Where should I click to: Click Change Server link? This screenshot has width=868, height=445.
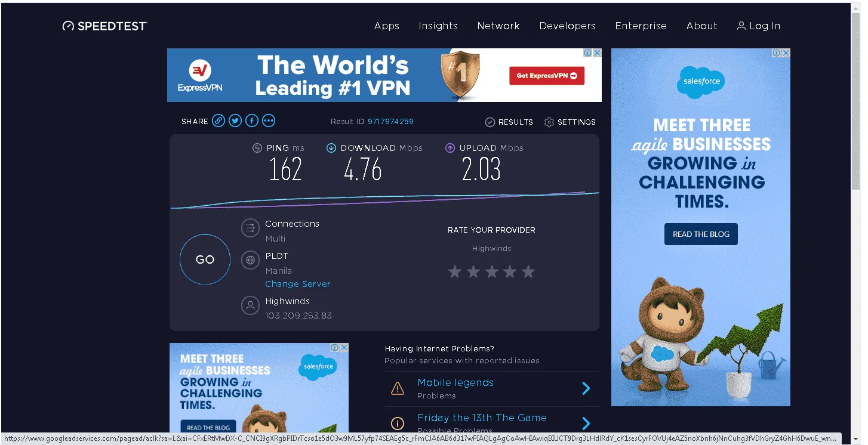pos(297,284)
